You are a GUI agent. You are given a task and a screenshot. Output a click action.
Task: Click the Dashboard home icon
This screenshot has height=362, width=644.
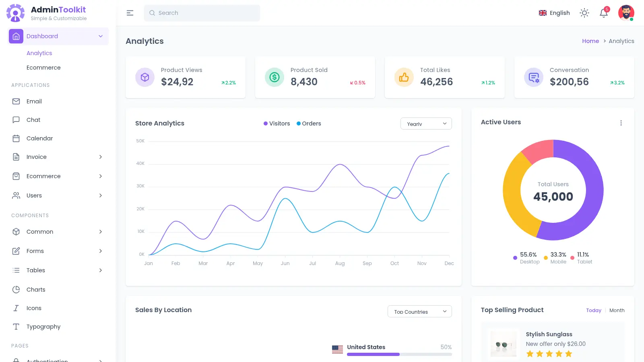16,36
